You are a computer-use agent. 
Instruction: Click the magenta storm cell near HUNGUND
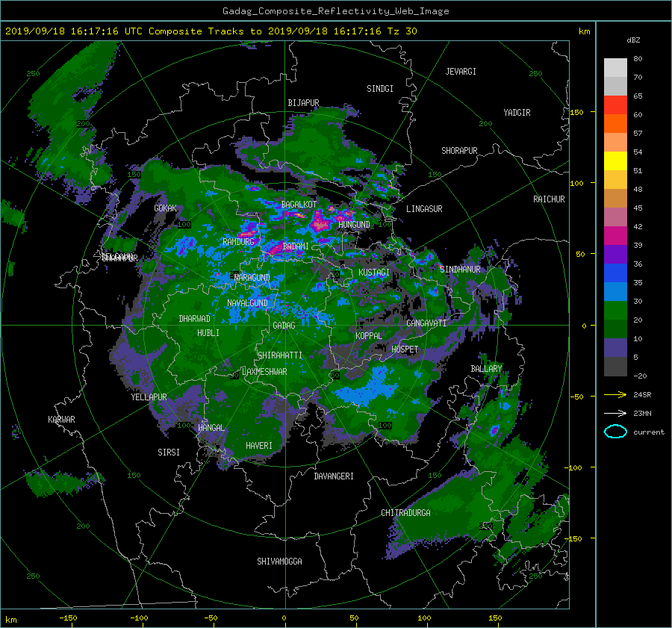[320, 223]
